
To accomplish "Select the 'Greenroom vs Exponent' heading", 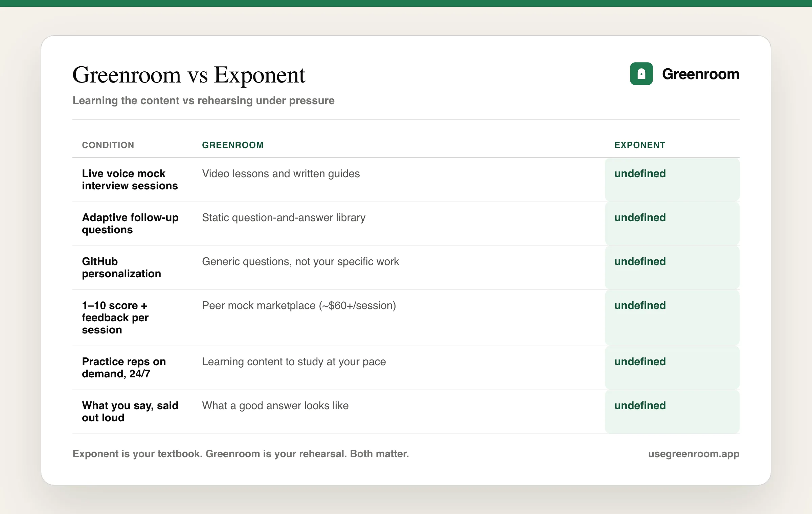I will pyautogui.click(x=189, y=75).
